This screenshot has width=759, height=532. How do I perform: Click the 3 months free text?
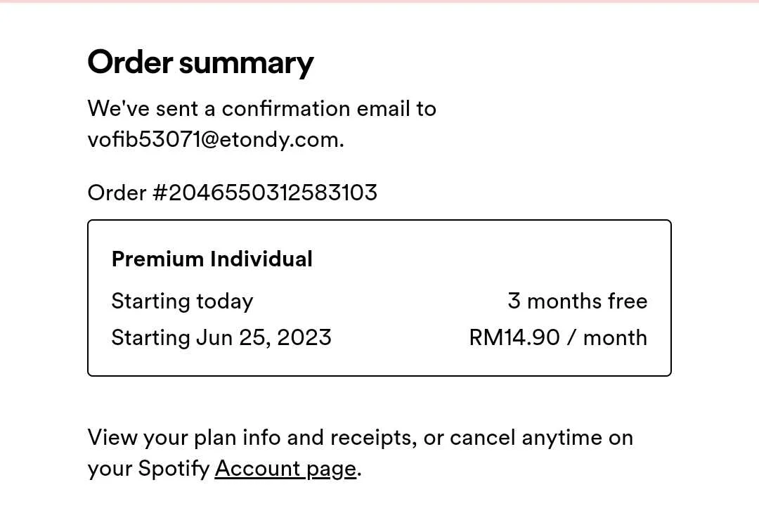click(578, 301)
